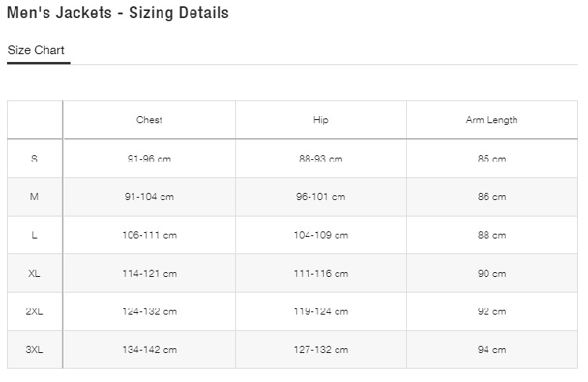Select the L size row label

tap(34, 235)
